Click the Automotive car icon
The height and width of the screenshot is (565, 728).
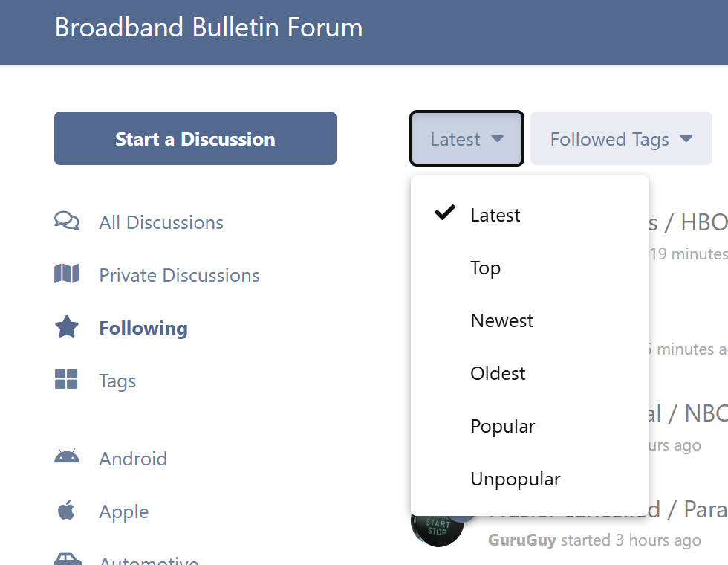click(68, 559)
